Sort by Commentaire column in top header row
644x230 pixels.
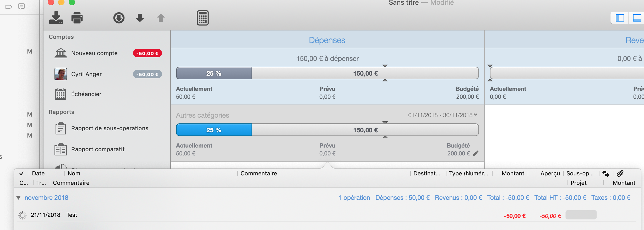(259, 173)
